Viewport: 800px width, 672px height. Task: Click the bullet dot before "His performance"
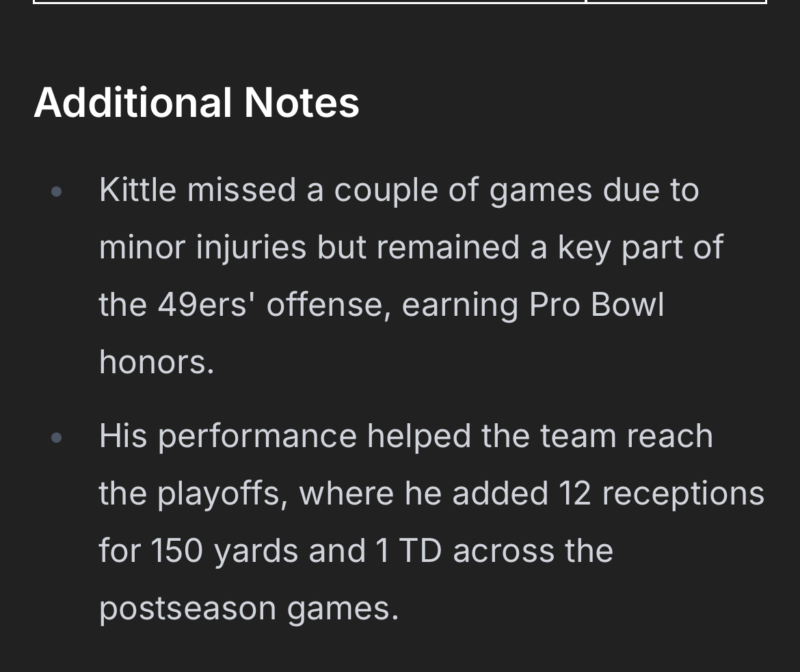pos(57,438)
